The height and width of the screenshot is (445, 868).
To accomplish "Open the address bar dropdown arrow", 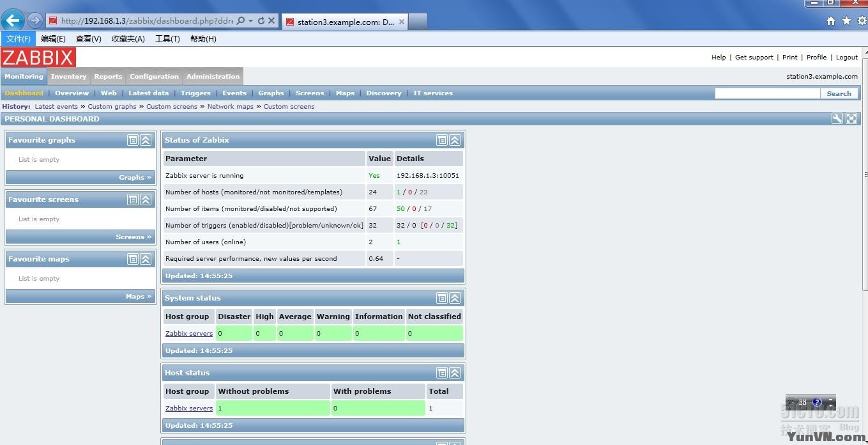I will coord(251,20).
